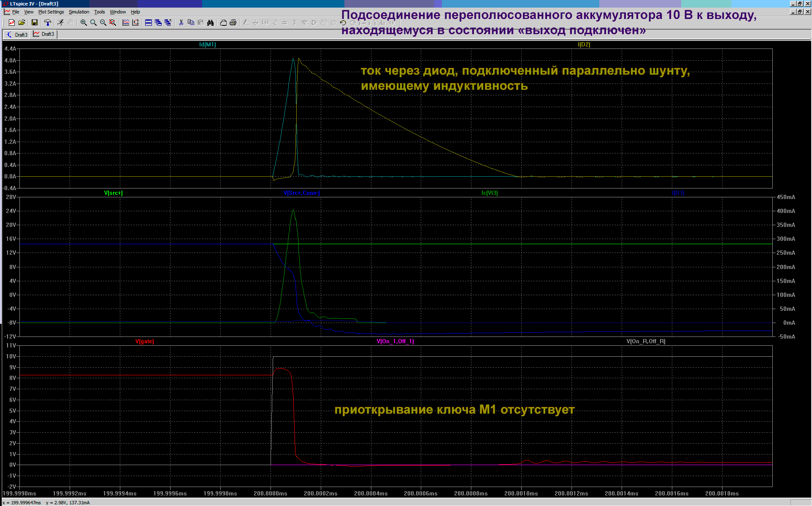Select the Draw Wire pencil tool
Viewport: 812px width, 506px height.
[246, 22]
